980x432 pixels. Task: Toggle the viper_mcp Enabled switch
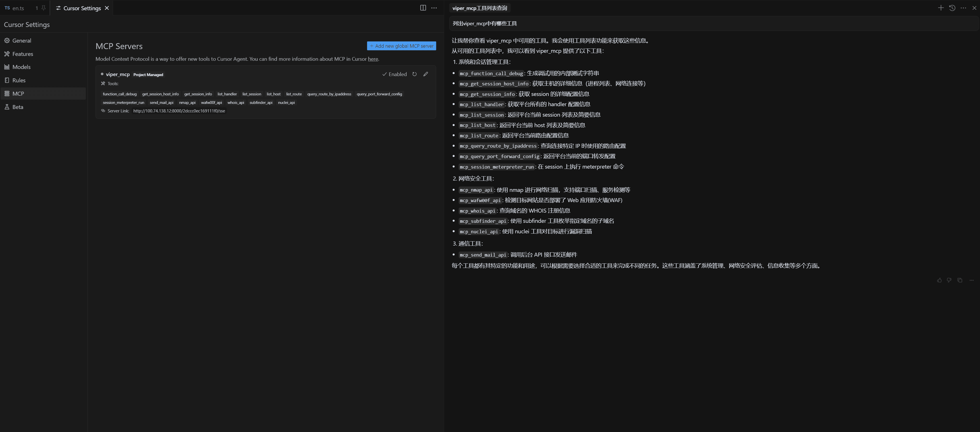[x=394, y=74]
